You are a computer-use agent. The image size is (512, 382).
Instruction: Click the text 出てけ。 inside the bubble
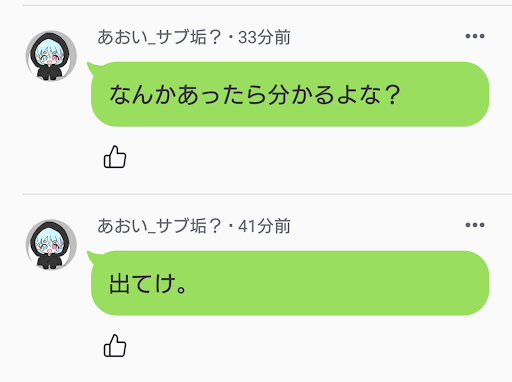(148, 284)
